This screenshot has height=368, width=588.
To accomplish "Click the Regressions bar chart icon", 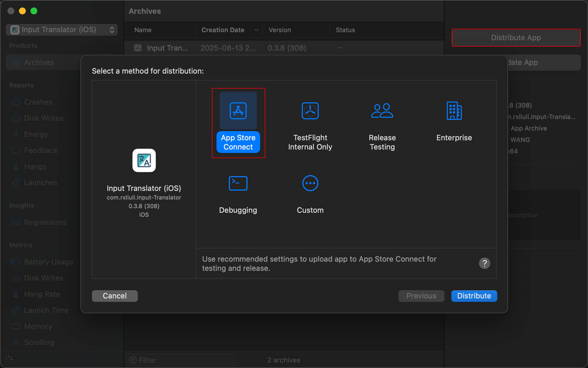I will [x=16, y=222].
